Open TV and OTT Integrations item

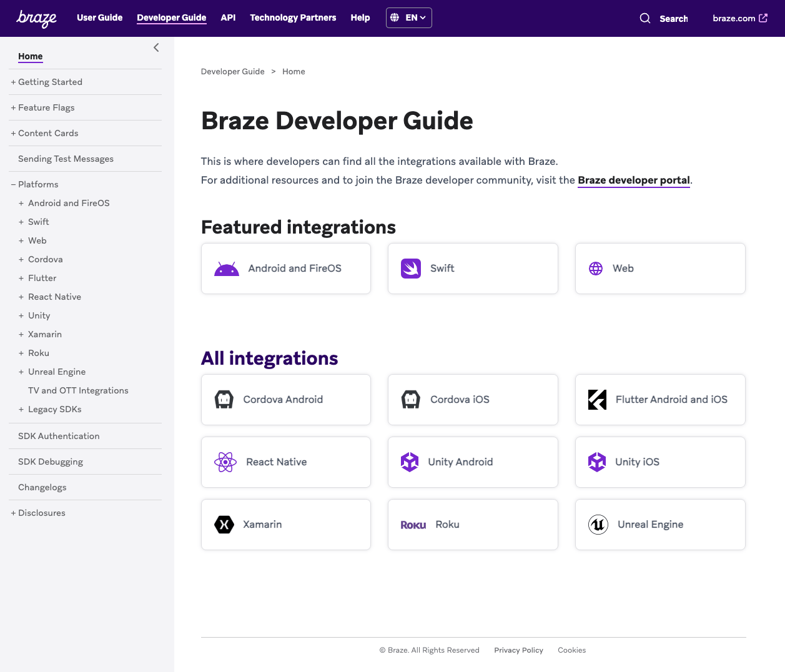coord(78,390)
